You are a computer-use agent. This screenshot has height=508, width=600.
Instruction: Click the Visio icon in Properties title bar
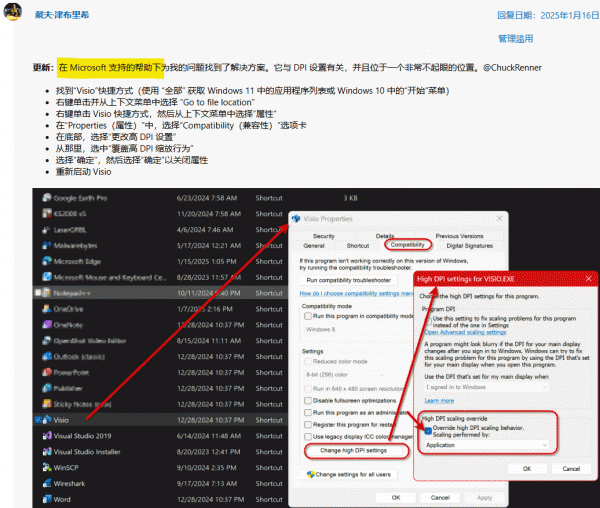tap(296, 219)
